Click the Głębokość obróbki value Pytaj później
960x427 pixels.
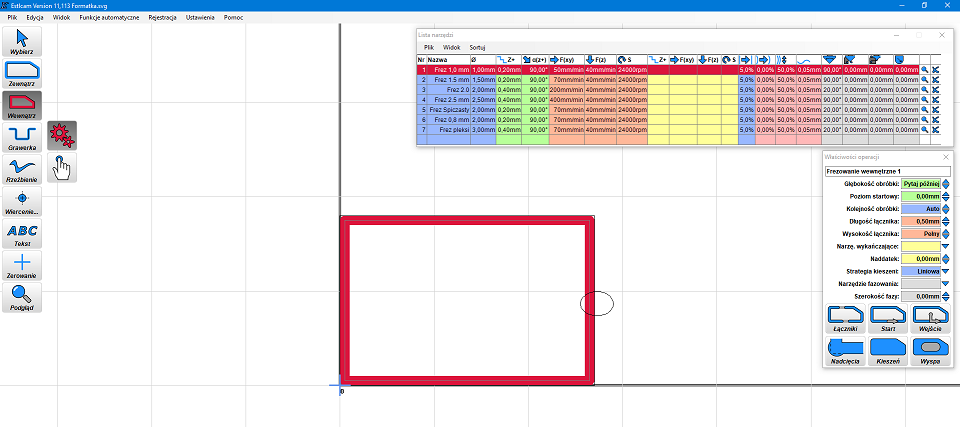920,183
